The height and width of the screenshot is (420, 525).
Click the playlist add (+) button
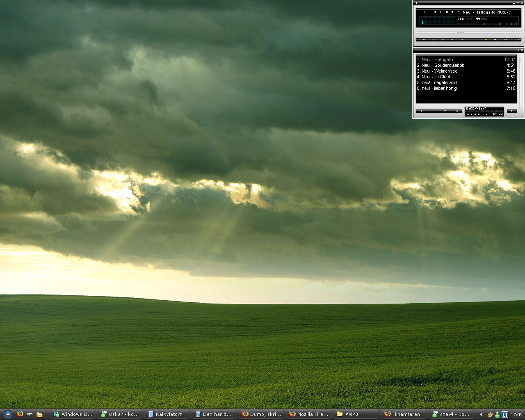421,111
